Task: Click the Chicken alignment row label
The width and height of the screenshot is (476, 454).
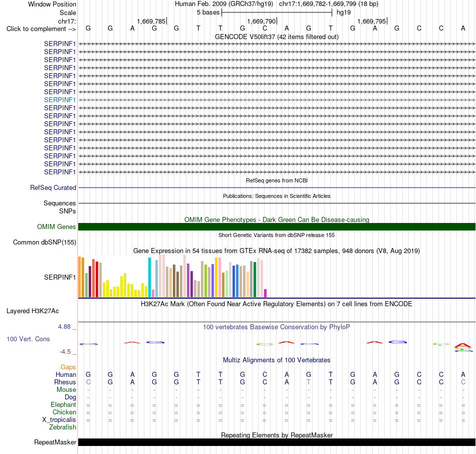Action: tap(64, 412)
